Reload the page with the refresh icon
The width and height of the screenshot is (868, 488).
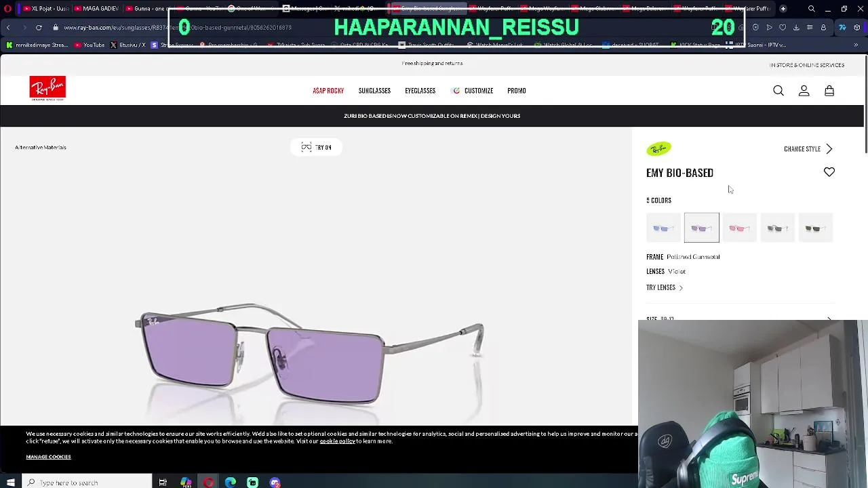(39, 28)
